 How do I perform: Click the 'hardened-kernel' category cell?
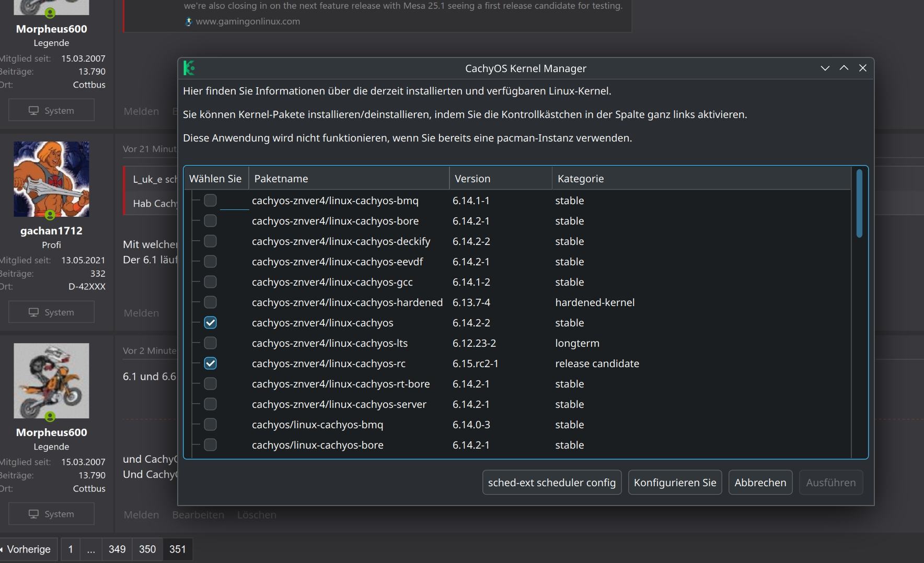click(x=595, y=302)
